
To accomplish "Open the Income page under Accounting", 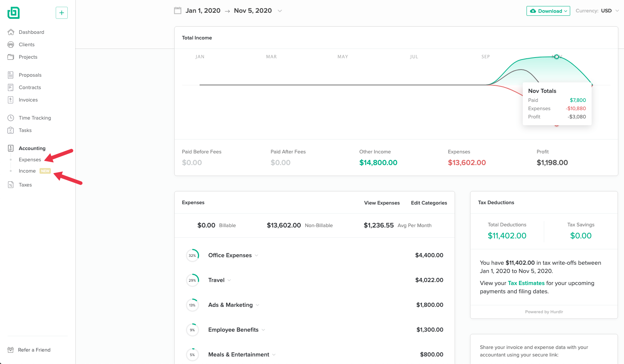I will tap(27, 171).
